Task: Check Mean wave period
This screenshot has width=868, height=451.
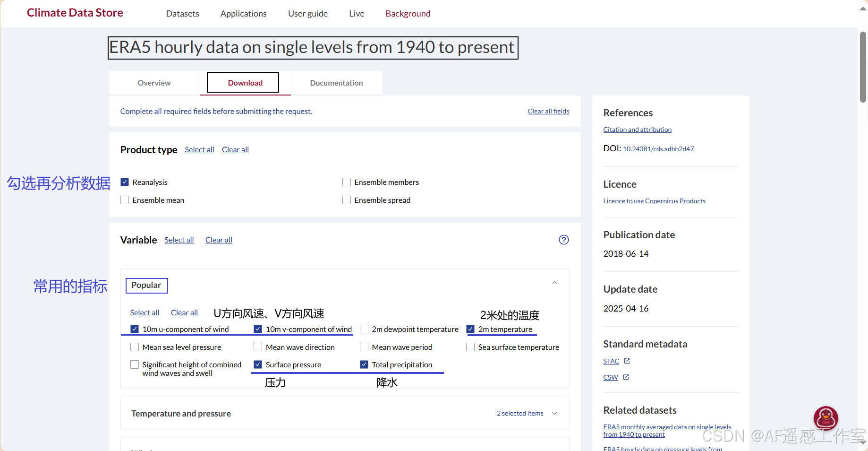Action: point(364,347)
